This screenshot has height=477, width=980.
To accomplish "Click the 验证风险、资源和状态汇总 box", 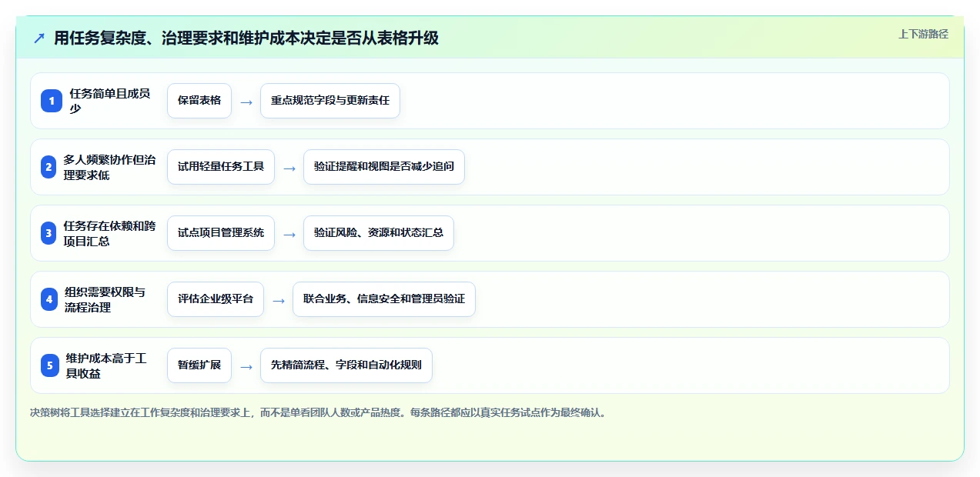I will point(379,233).
